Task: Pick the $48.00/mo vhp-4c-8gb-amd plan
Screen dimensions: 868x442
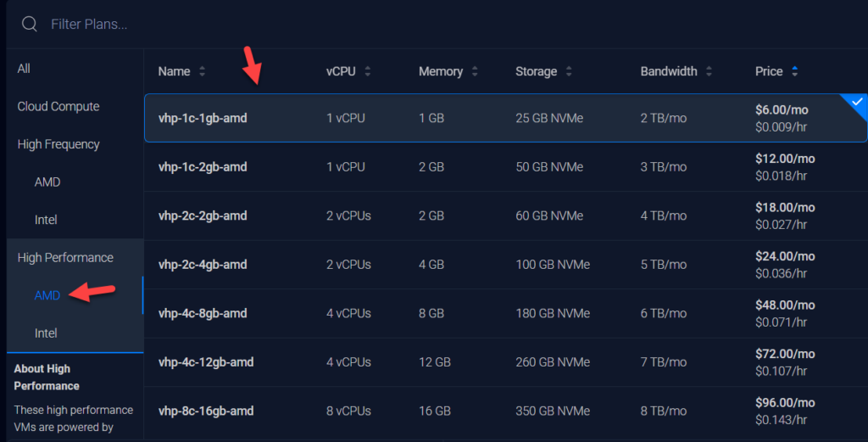Action: [x=504, y=313]
